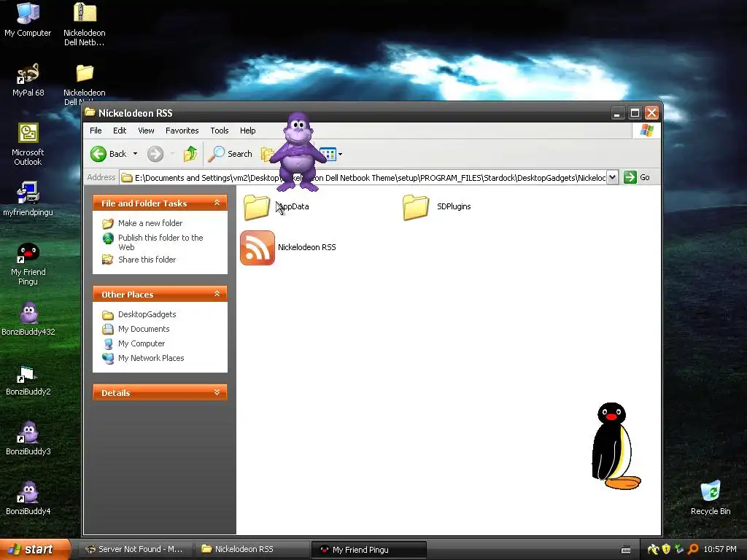This screenshot has width=747, height=560.
Task: Click the tray keyboard icon
Action: click(626, 550)
